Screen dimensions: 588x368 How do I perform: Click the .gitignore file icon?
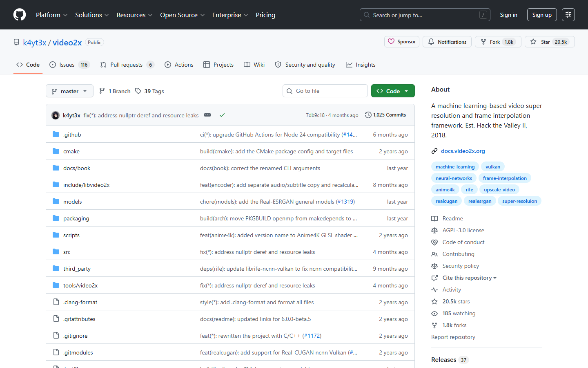point(56,336)
